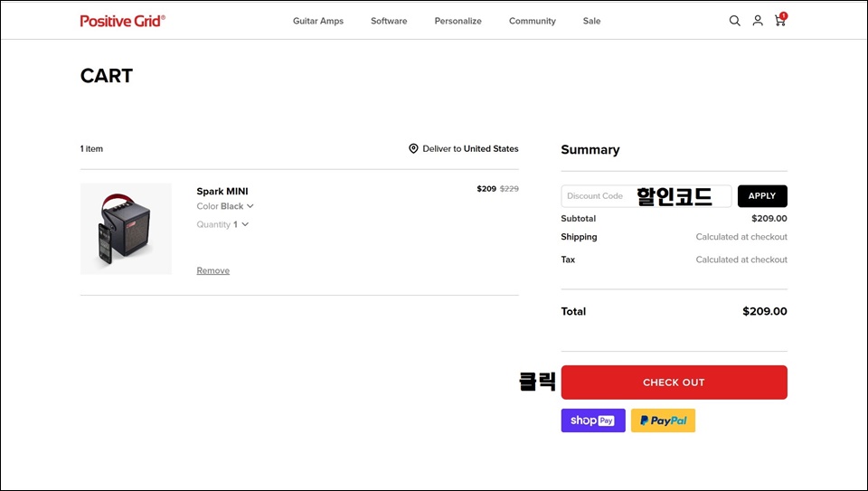This screenshot has height=491, width=868.
Task: Open the search magnifier icon
Action: [x=734, y=21]
